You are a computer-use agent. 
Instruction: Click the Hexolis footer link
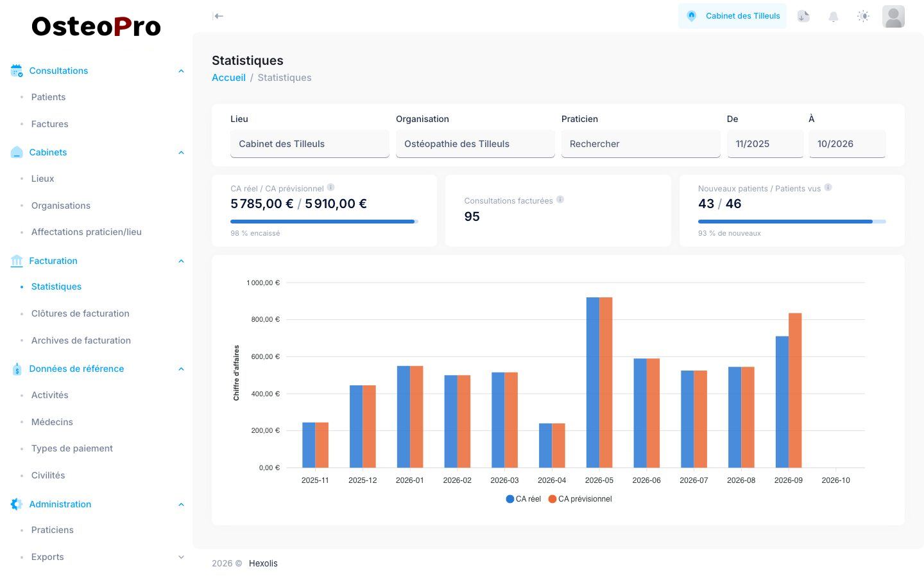click(x=263, y=563)
